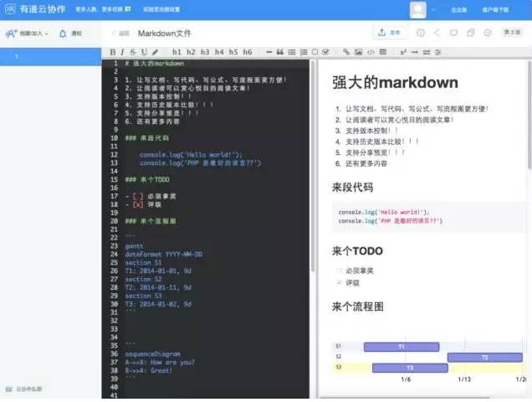The image size is (532, 402).
Task: Click editor line 'dateFormat YYYY-MM-DD'
Action: pyautogui.click(x=164, y=254)
